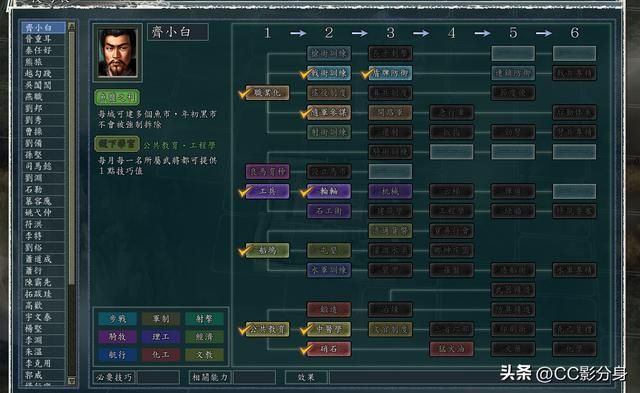Click the 屯墾 tech node

coord(329,250)
